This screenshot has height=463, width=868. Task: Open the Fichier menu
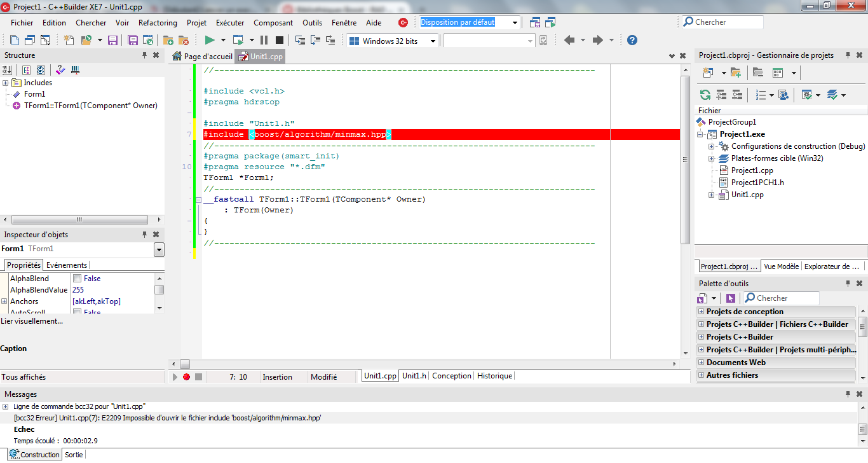(x=22, y=22)
